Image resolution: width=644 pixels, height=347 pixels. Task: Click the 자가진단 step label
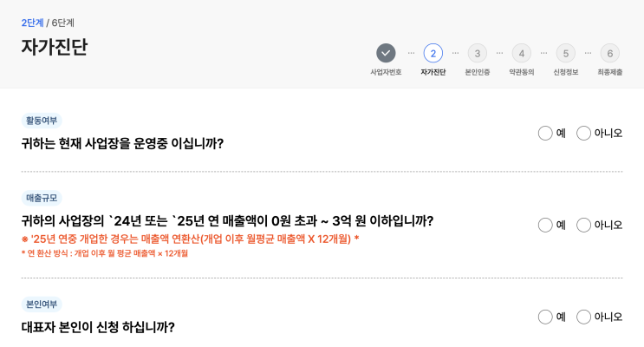433,73
